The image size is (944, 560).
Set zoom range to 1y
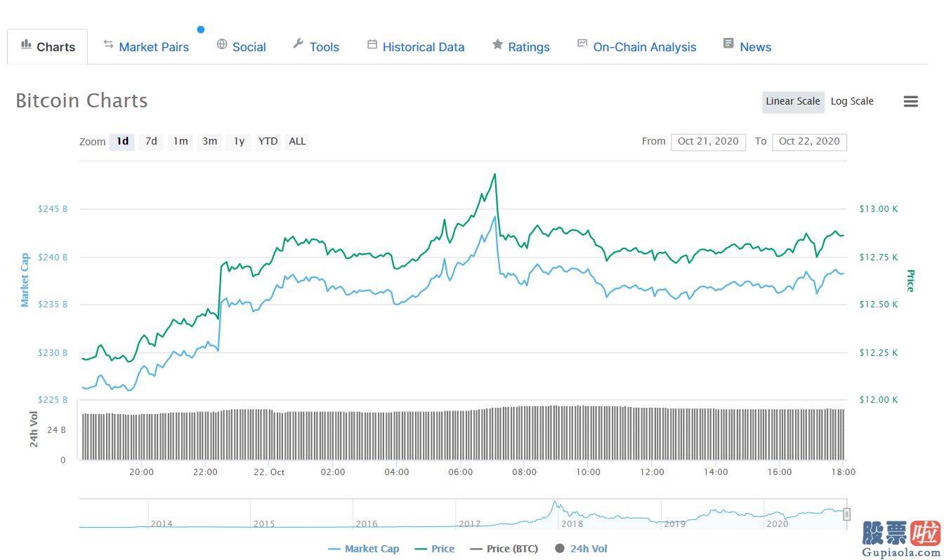[x=239, y=141]
